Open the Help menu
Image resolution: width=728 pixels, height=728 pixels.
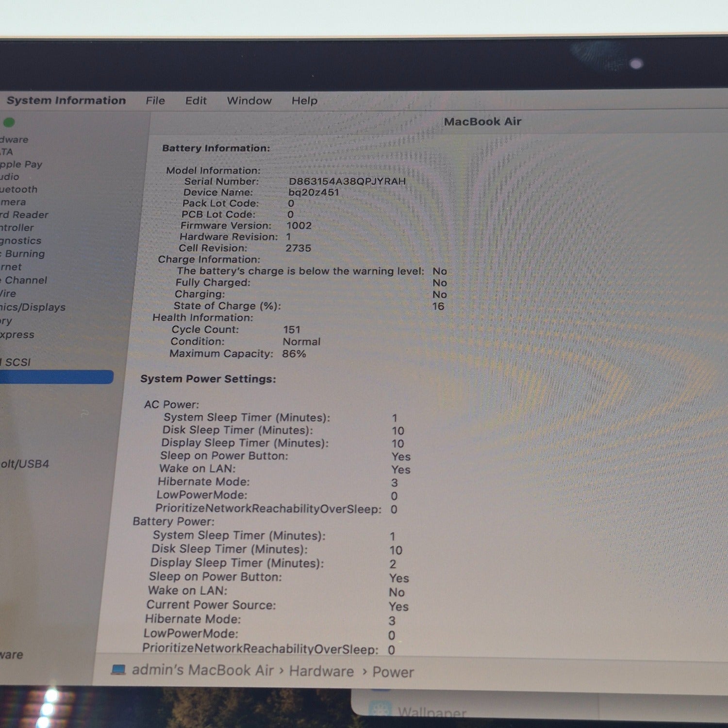(304, 100)
